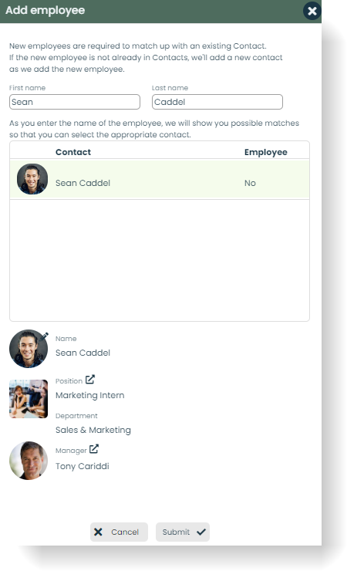Click the large Sean Caddel profile photo
The width and height of the screenshot is (364, 588).
(29, 349)
